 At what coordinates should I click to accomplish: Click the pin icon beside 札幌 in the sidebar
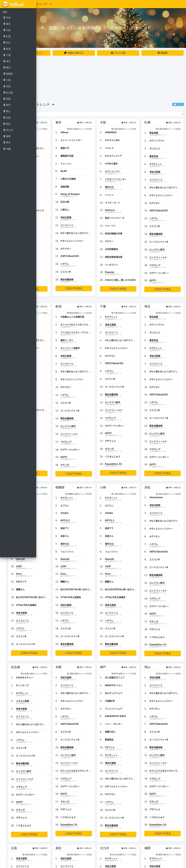(4, 36)
